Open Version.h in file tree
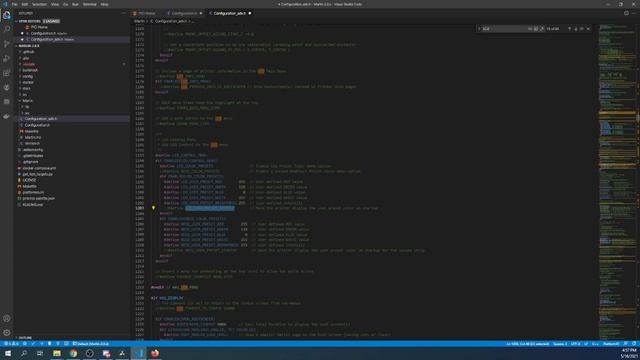Image resolution: width=640 pixels, height=360 pixels. pos(32,143)
